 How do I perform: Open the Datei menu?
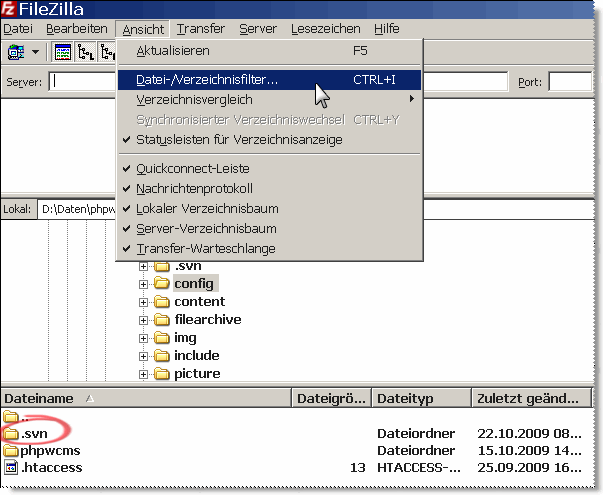tap(18, 29)
